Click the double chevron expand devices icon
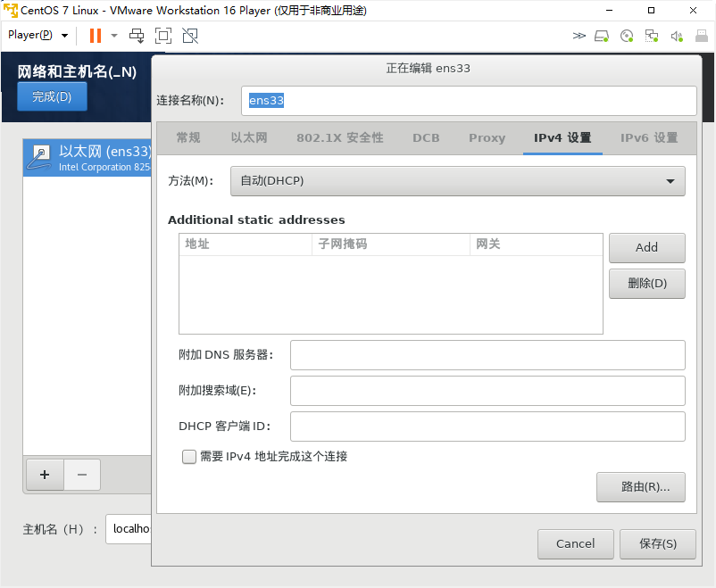The height and width of the screenshot is (588, 716). coord(579,36)
